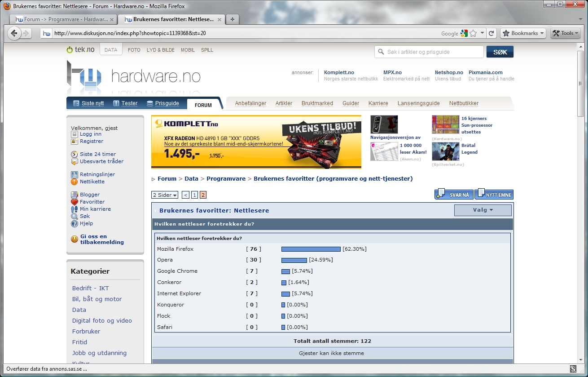Click the magnifier icon beside Søk in sidebar
The height and width of the screenshot is (377, 588).
74,216
